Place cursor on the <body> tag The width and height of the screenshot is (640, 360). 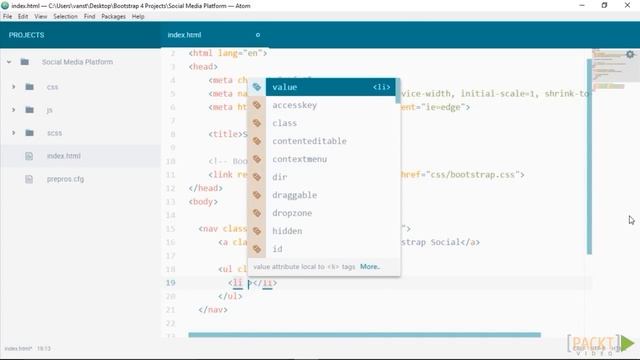203,202
